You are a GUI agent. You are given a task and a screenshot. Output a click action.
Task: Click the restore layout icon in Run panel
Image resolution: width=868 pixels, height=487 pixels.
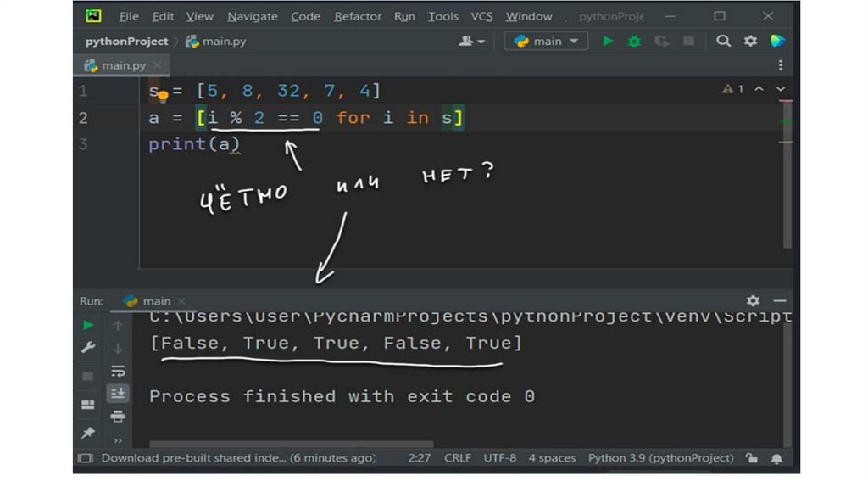(x=87, y=405)
